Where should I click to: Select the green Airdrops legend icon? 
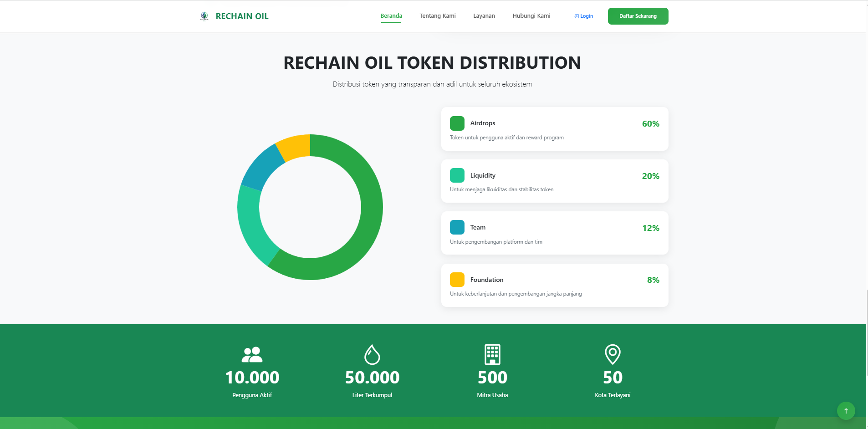pyautogui.click(x=456, y=123)
